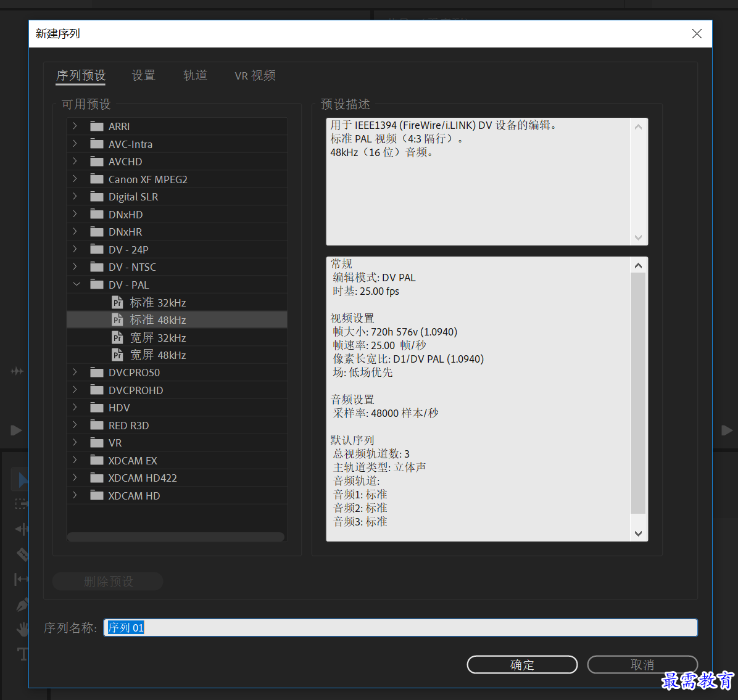Click the preset list horizontal scrollbar
The width and height of the screenshot is (738, 700).
pos(176,537)
